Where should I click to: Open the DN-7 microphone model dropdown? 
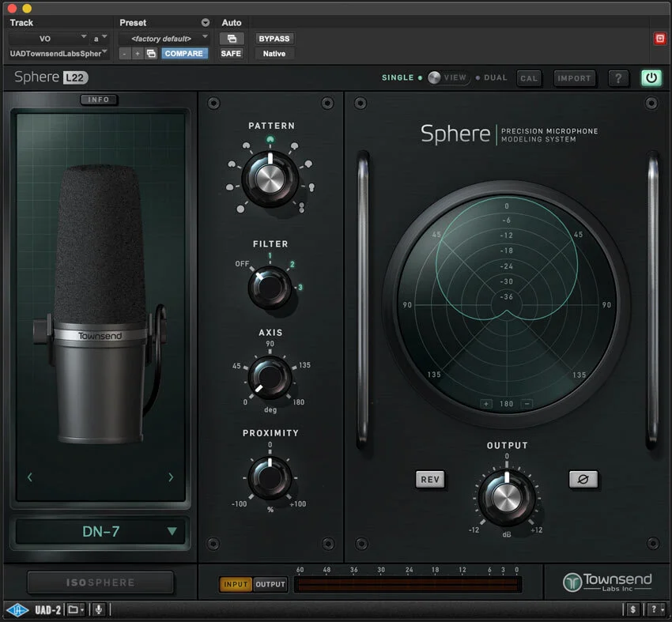click(x=100, y=532)
